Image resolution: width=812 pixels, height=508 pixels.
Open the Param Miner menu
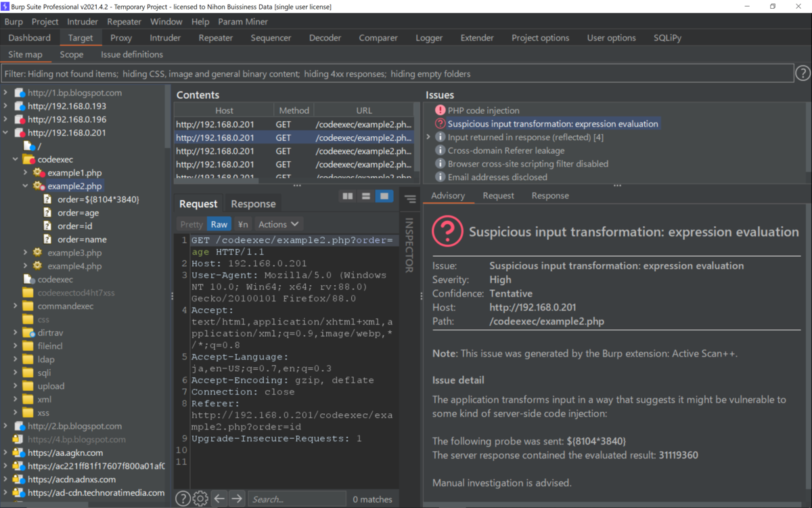point(243,22)
